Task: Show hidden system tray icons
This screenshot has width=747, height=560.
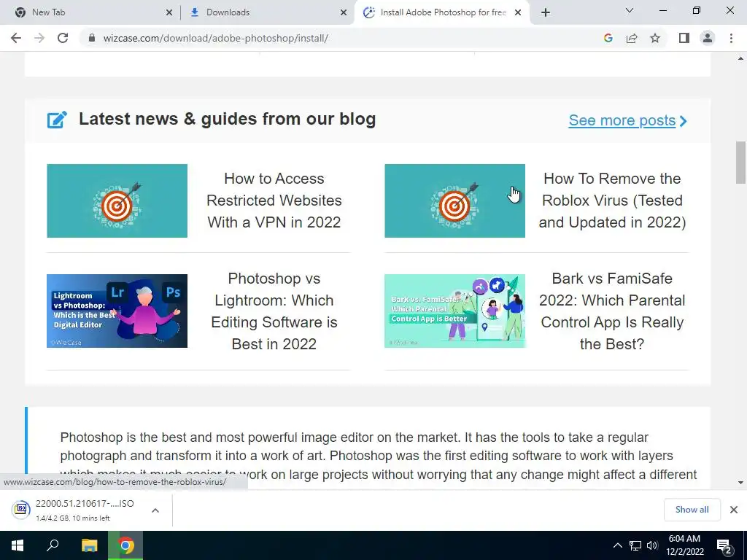Action: pos(617,545)
